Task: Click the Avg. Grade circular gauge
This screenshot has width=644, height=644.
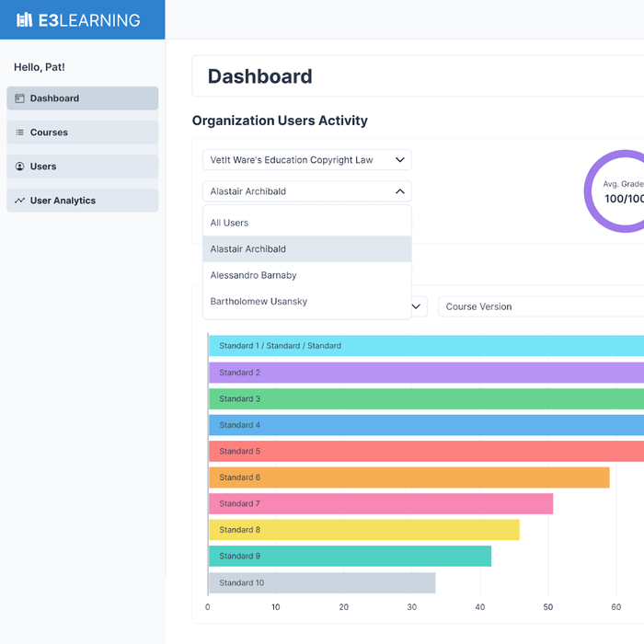Action: (614, 191)
